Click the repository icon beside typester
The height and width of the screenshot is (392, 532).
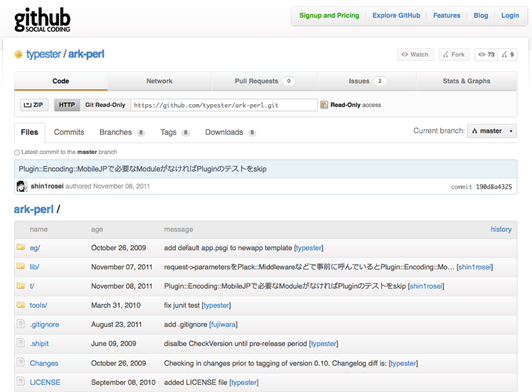18,54
